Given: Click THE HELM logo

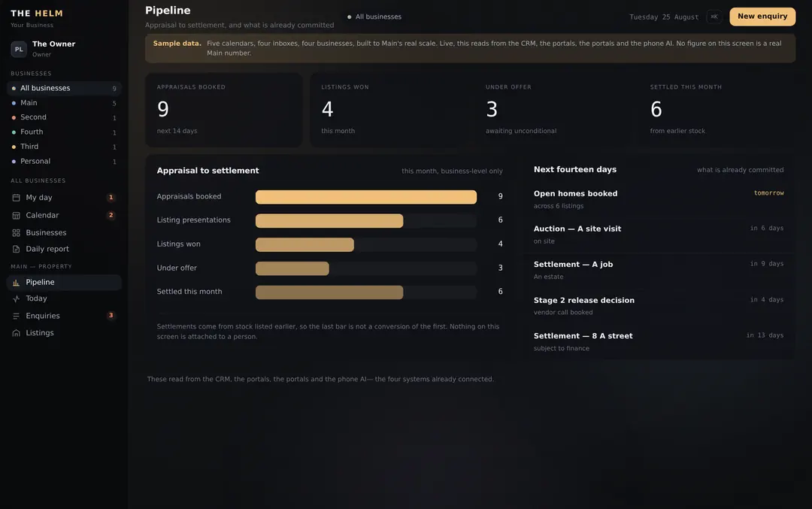Looking at the screenshot, I should pos(37,14).
